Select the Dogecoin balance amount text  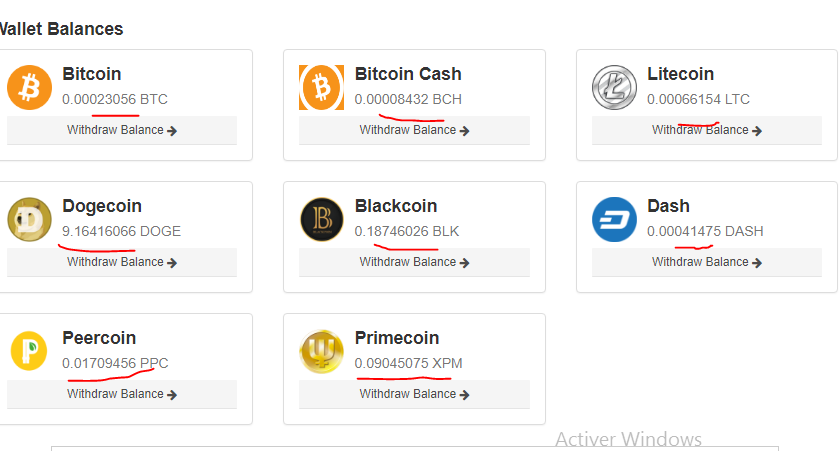click(121, 231)
